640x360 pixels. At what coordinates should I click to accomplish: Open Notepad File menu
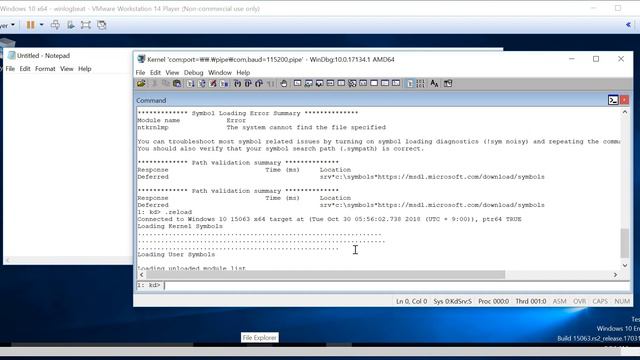[x=10, y=69]
